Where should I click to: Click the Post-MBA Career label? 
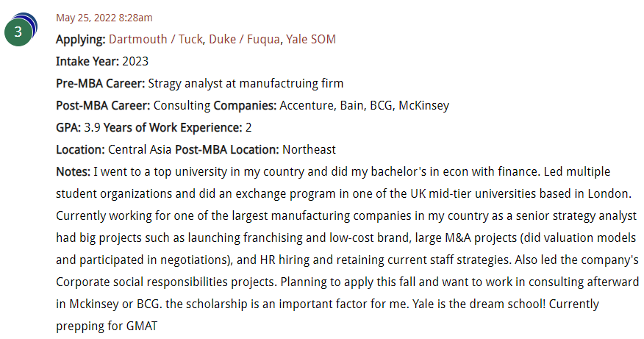(103, 105)
